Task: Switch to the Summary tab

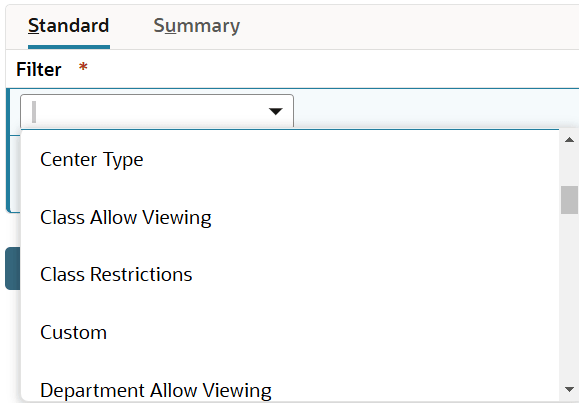Action: click(x=196, y=26)
